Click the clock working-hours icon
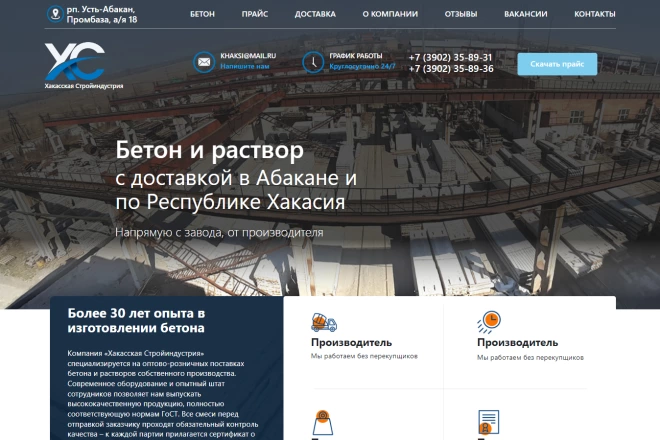Image resolution: width=660 pixels, height=440 pixels. (313, 62)
